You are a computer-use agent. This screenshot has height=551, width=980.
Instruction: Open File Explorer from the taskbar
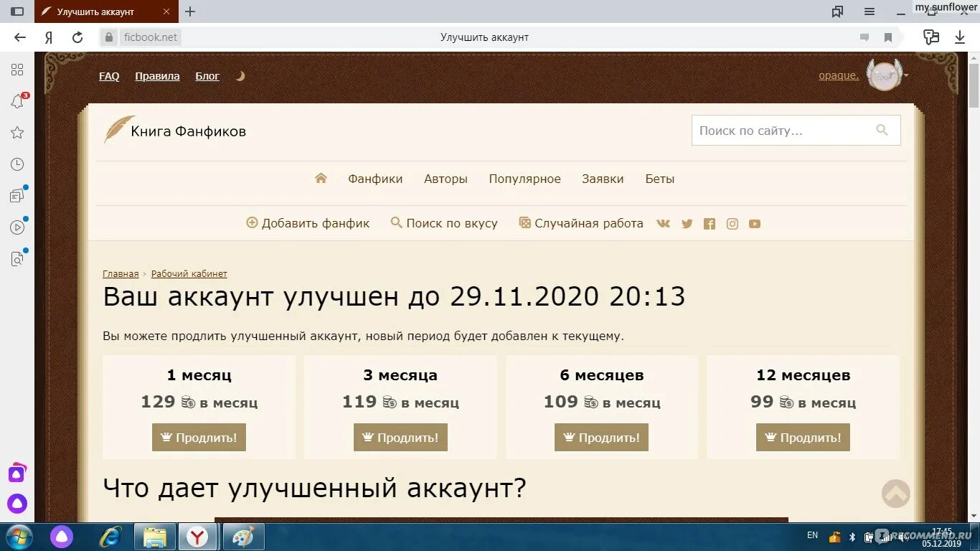155,537
